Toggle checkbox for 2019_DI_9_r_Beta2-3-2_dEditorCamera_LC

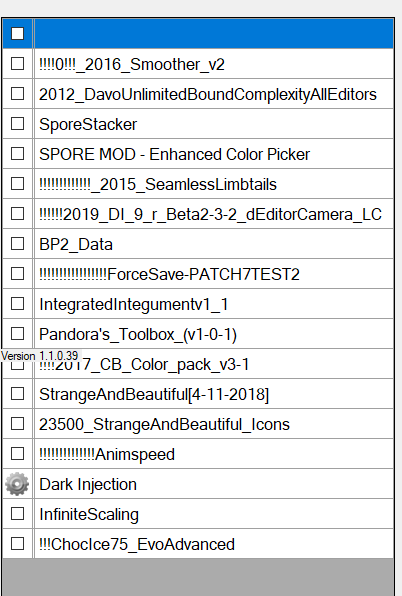click(x=17, y=214)
